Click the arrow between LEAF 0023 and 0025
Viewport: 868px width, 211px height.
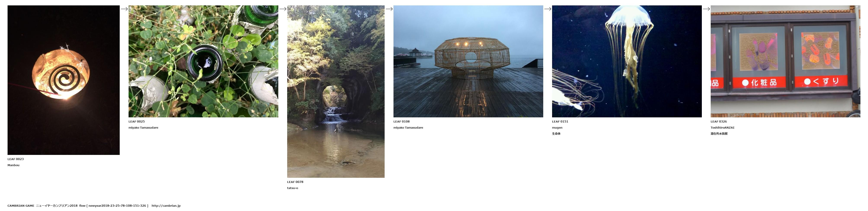pyautogui.click(x=124, y=9)
